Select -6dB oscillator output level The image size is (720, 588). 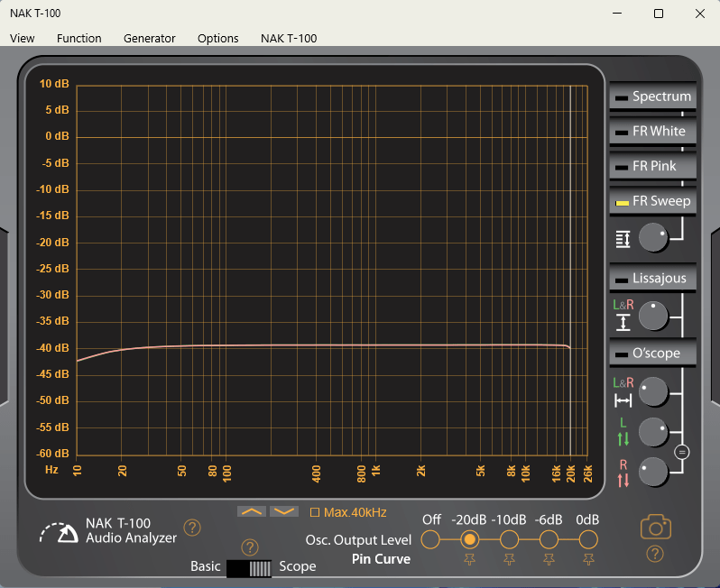[x=549, y=540]
